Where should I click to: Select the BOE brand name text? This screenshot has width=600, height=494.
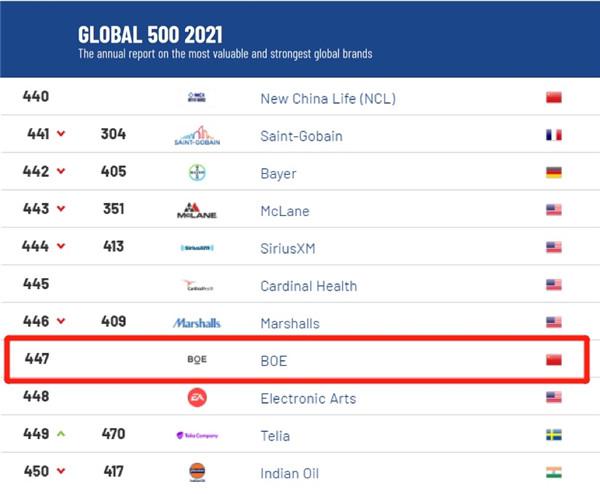(272, 361)
